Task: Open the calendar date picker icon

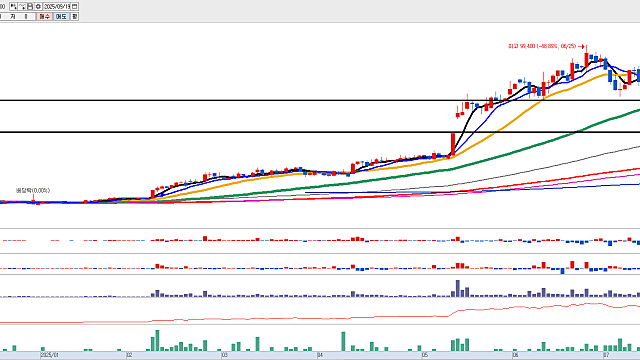Action: tap(74, 7)
